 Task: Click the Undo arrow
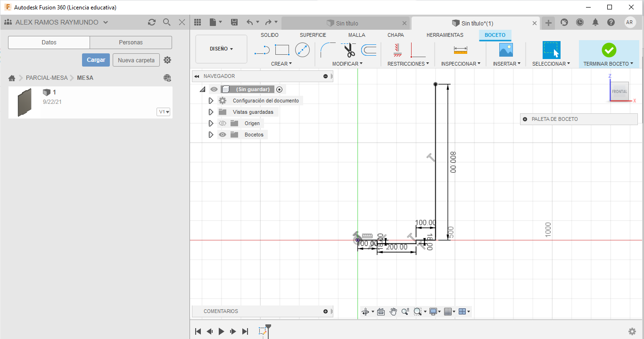click(250, 22)
